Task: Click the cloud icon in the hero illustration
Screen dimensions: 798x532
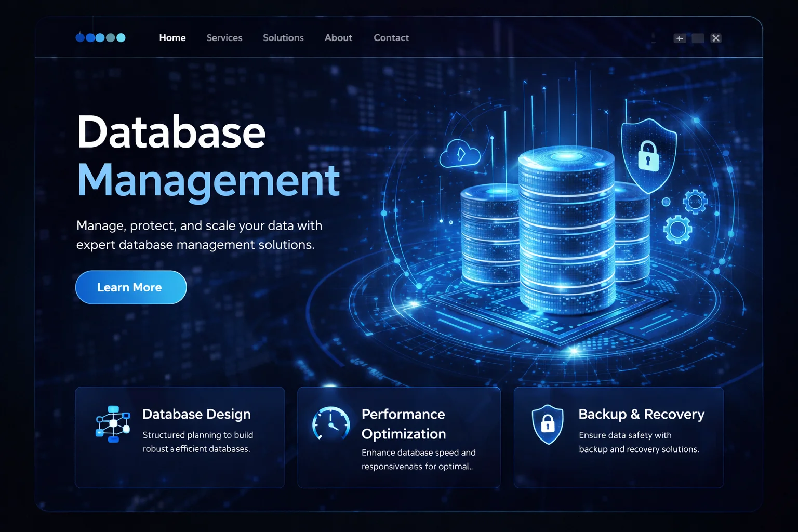Action: pyautogui.click(x=460, y=154)
